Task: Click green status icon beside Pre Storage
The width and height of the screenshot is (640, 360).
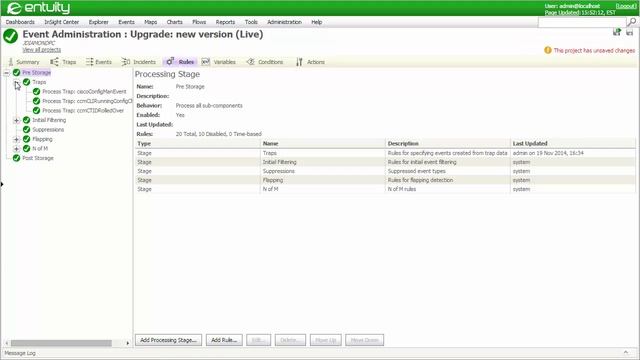Action: [x=16, y=73]
